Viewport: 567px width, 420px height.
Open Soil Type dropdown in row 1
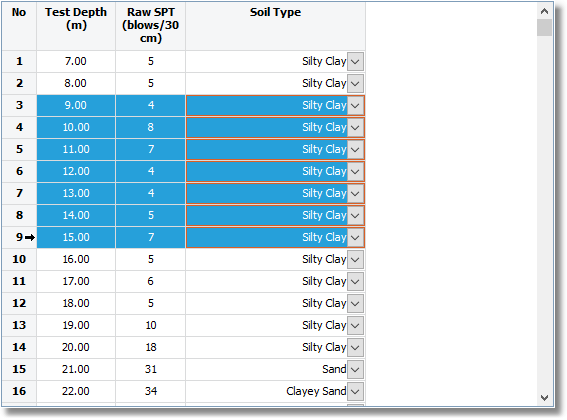click(x=355, y=61)
